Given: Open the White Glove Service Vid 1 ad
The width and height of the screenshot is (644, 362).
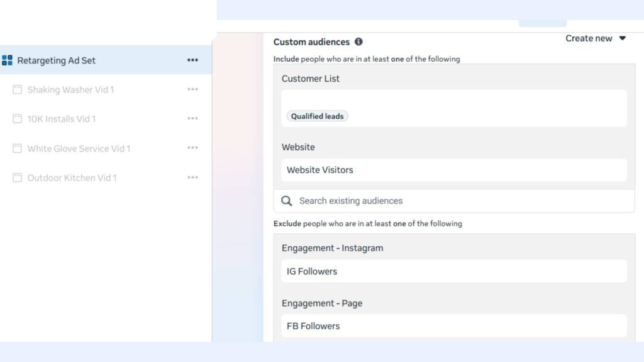Looking at the screenshot, I should [79, 148].
